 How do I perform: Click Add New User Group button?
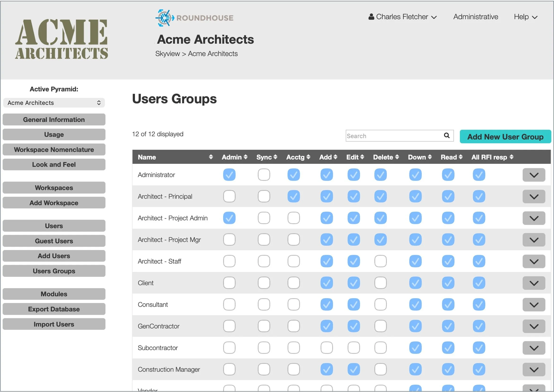505,137
